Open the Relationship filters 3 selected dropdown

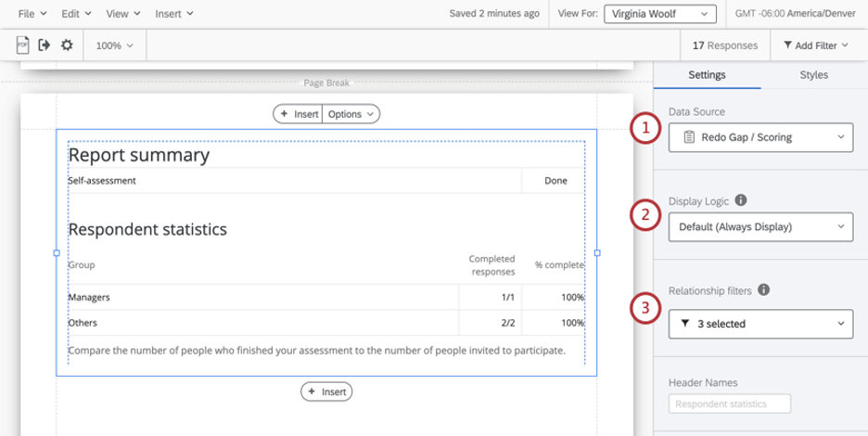[760, 324]
